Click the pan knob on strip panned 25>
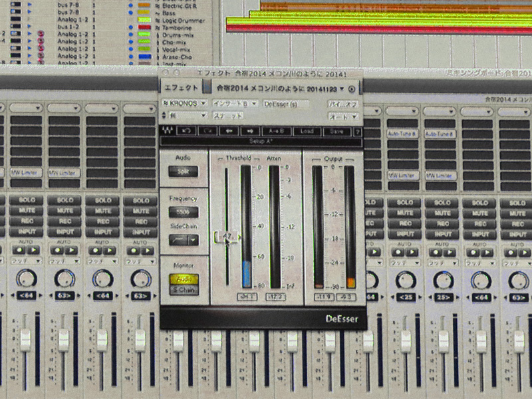Viewport: 532px width, 399px height. click(444, 281)
